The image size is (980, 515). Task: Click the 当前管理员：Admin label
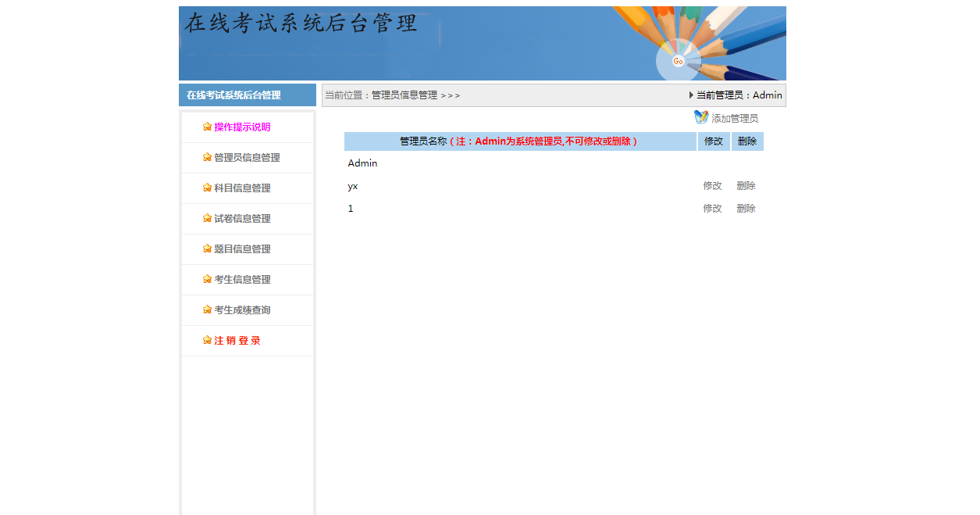(739, 95)
